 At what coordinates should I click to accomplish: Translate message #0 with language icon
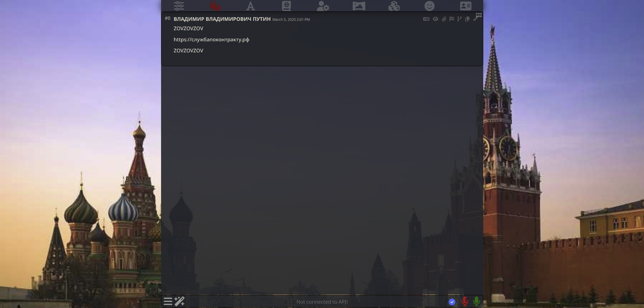[426, 19]
